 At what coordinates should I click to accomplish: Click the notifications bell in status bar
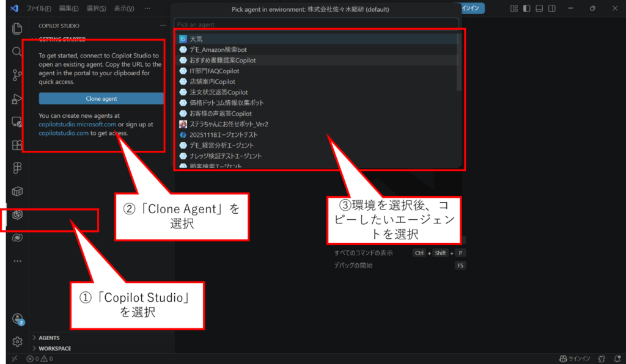tap(616, 359)
